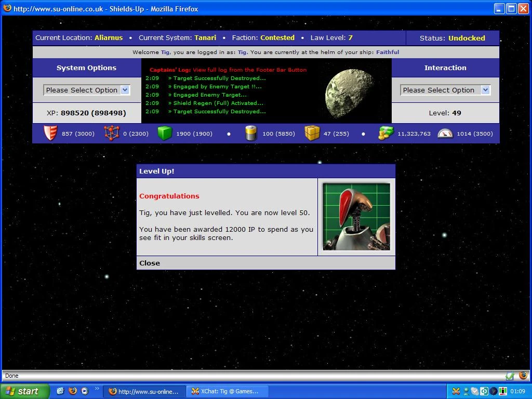Image resolution: width=532 pixels, height=399 pixels.
Task: Launch Internet Explorer from quick launch
Action: click(60, 391)
